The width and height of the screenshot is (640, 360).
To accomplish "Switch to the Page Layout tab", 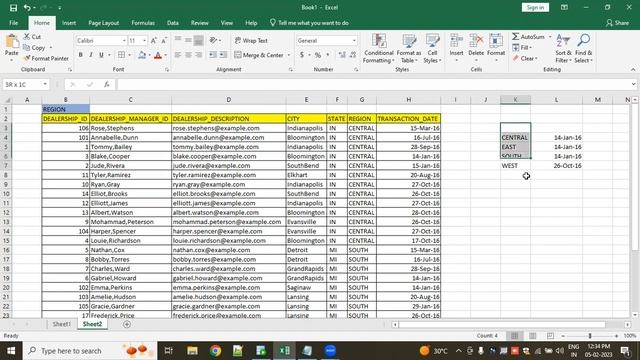I will point(104,23).
